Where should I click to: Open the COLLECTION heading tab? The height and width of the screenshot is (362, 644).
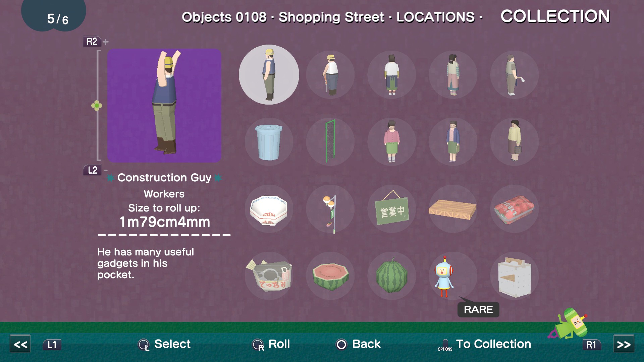(x=555, y=16)
